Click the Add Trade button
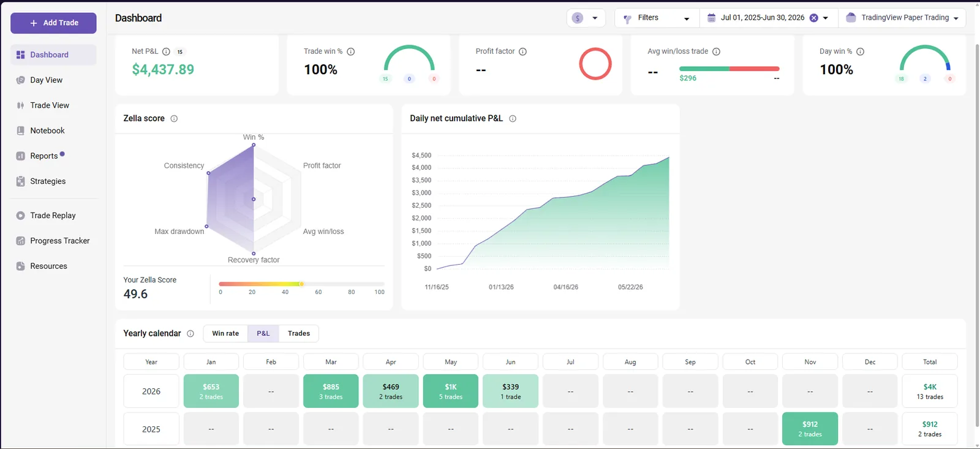This screenshot has width=980, height=449. point(53,23)
